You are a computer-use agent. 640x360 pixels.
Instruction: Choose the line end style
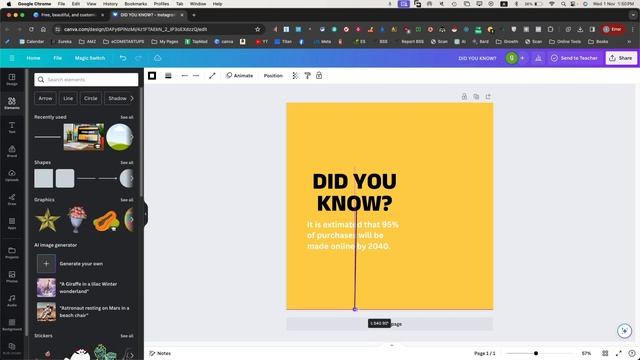pos(196,76)
